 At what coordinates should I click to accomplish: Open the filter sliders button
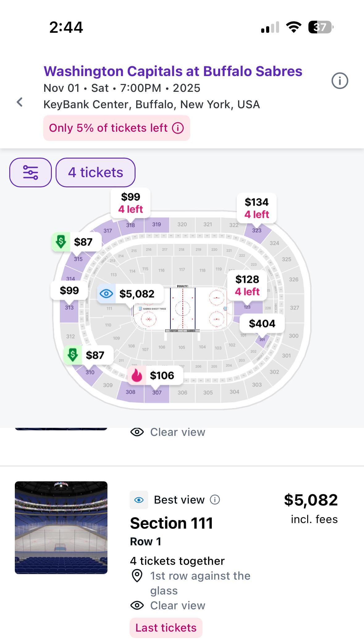tap(30, 172)
